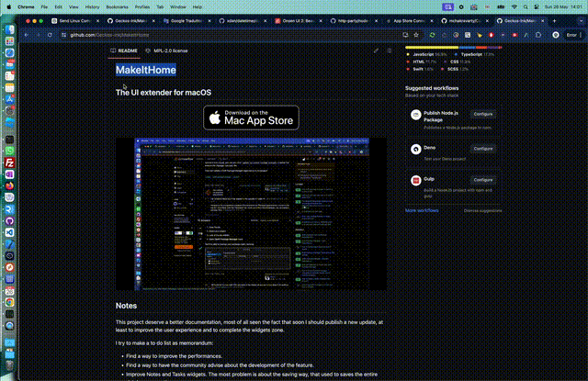
Task: Configure the Publish Node.js Package workflow
Action: pos(483,115)
